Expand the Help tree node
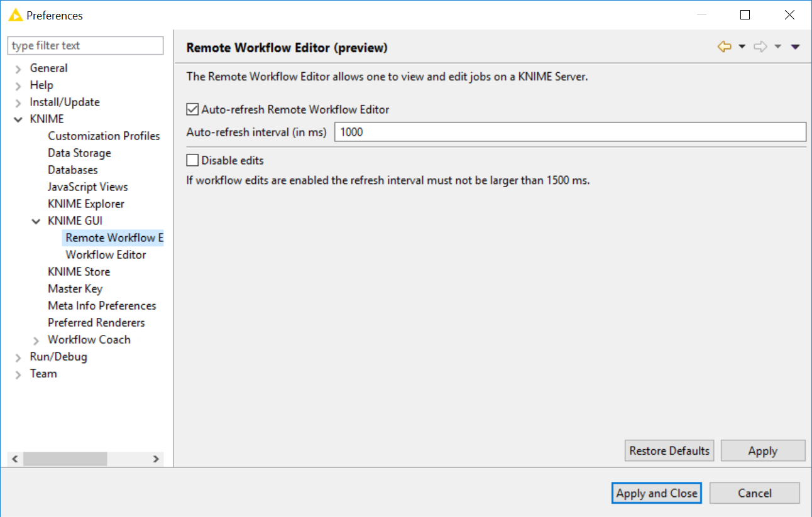The image size is (812, 517). pyautogui.click(x=18, y=86)
